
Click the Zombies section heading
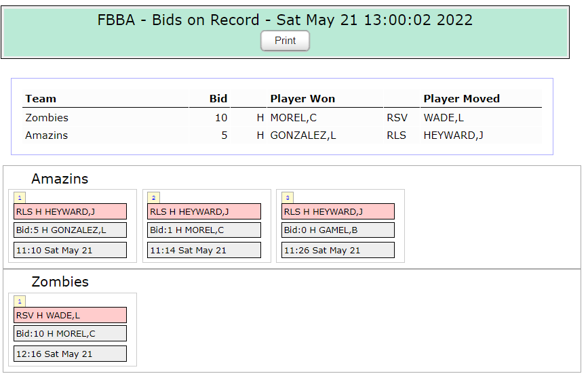pos(60,282)
